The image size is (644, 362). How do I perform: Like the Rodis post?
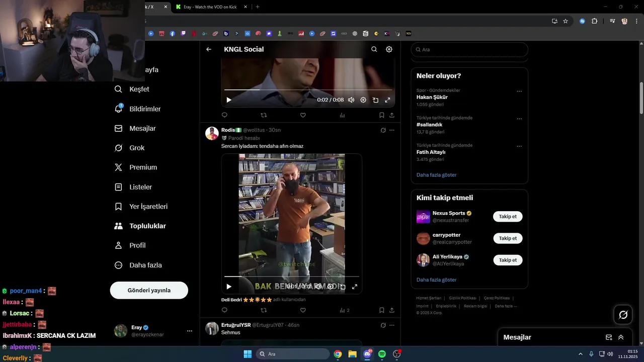point(303,310)
